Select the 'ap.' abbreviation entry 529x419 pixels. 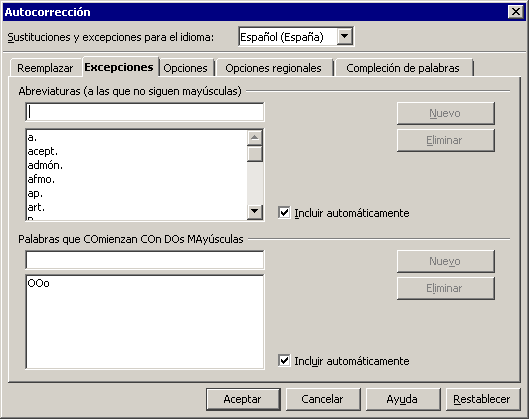click(x=137, y=193)
